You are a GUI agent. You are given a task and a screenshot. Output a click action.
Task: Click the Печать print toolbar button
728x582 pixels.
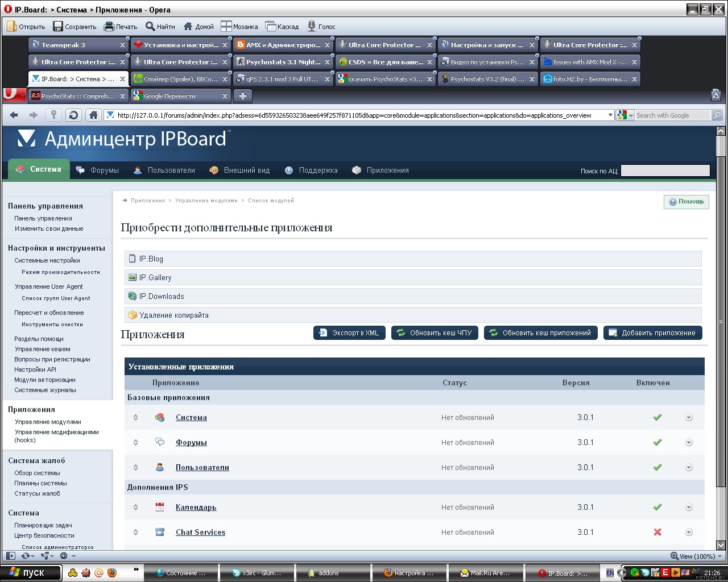point(121,26)
